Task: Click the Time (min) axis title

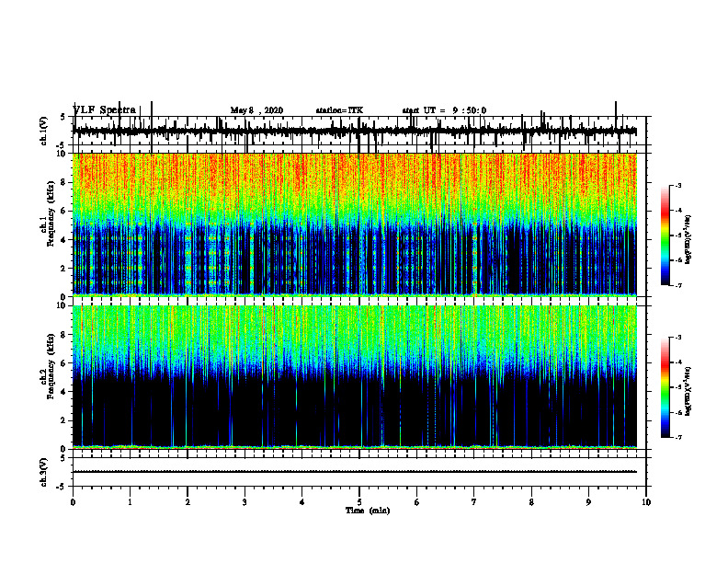Action: 368,511
